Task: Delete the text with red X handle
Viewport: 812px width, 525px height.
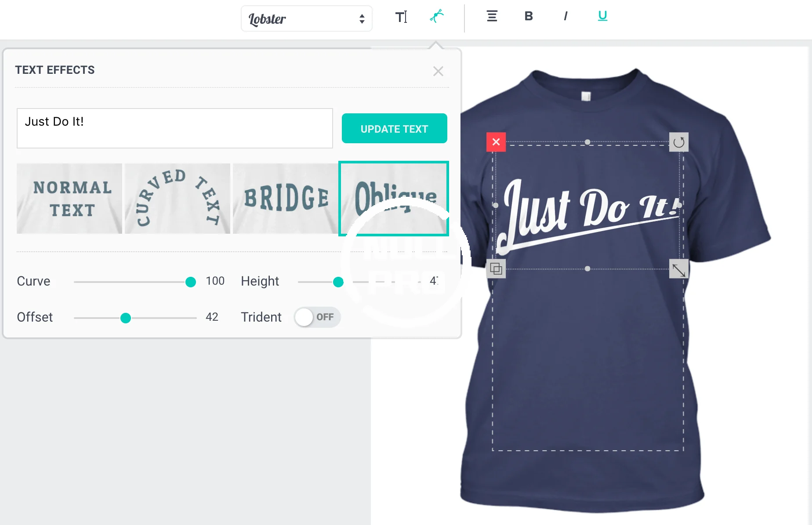Action: tap(496, 142)
